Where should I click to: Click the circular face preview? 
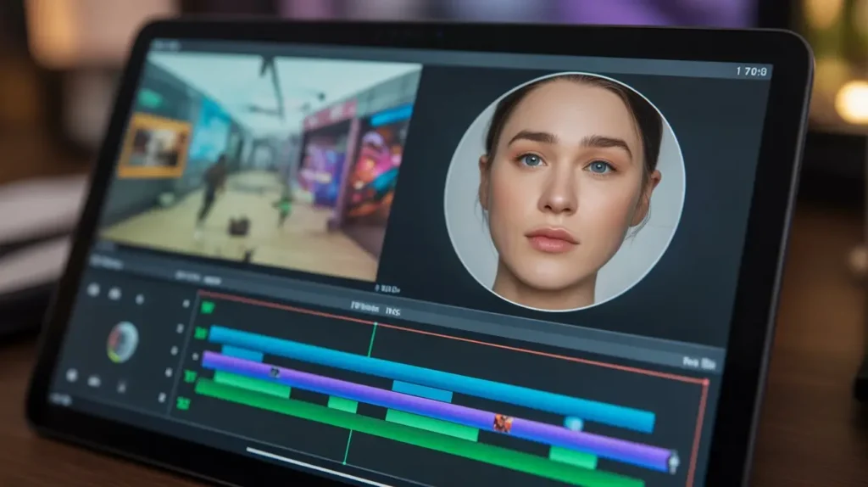coord(565,191)
